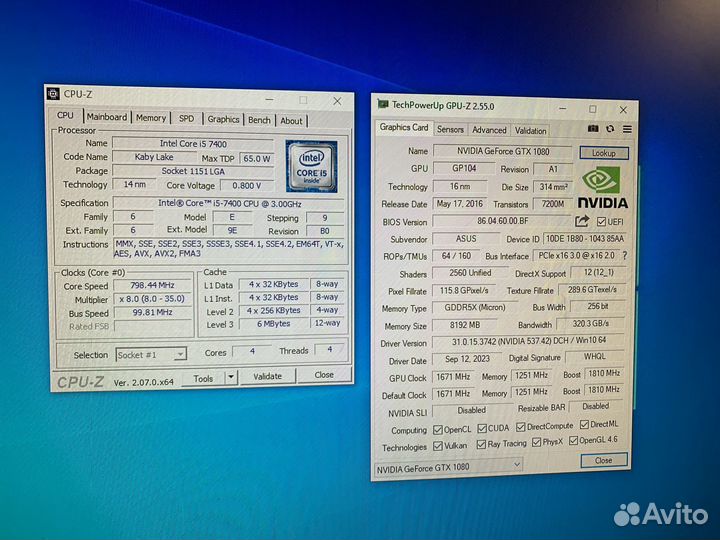
Task: Open the Advanced tab in GPU-Z
Action: pos(489,130)
